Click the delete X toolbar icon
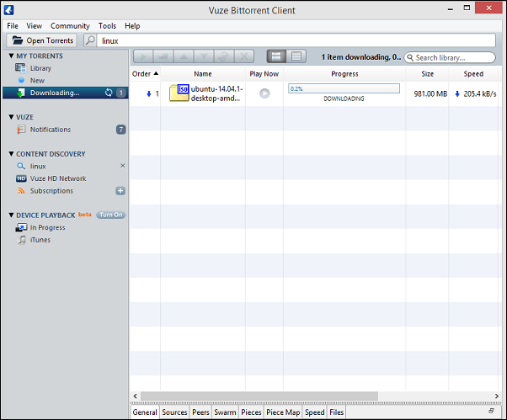507x420 pixels. (x=244, y=57)
